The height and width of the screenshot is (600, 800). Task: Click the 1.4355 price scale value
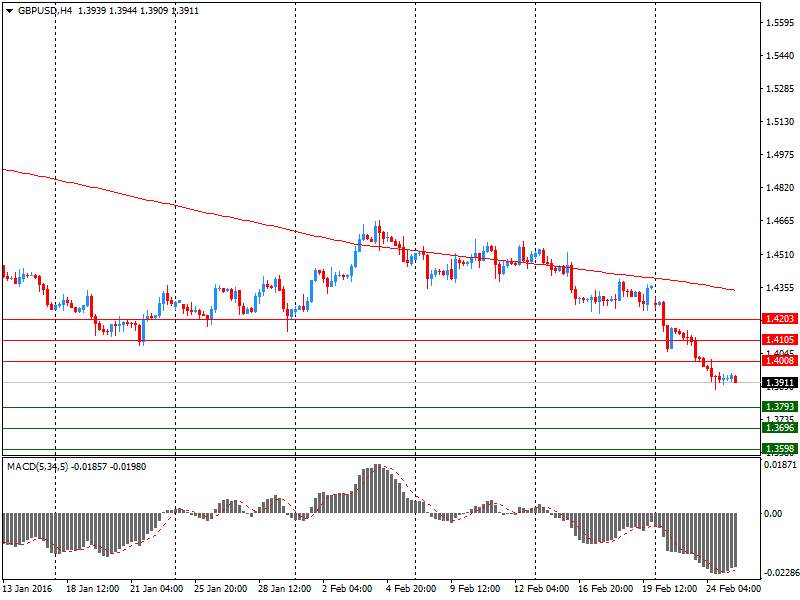click(780, 287)
